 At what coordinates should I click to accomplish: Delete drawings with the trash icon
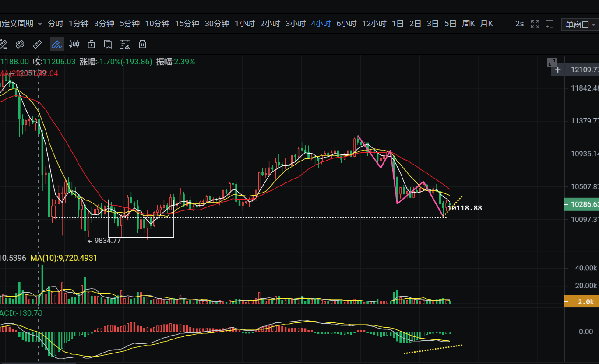click(x=142, y=44)
